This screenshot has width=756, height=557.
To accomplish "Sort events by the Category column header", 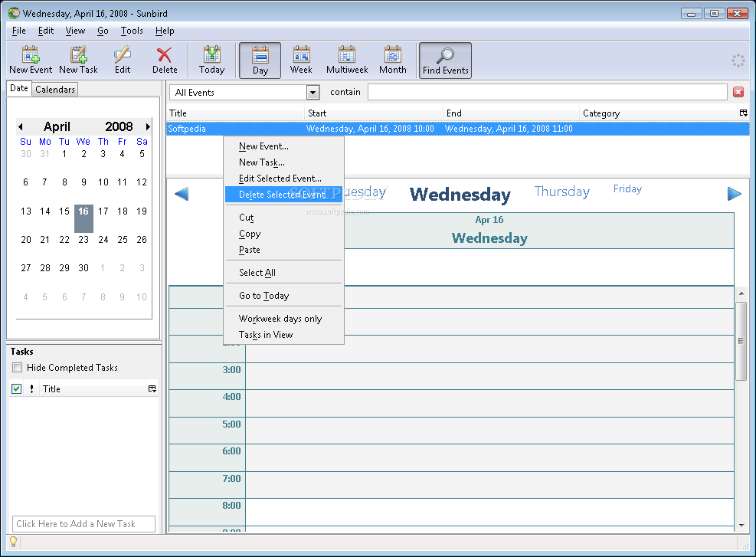I will coord(659,113).
